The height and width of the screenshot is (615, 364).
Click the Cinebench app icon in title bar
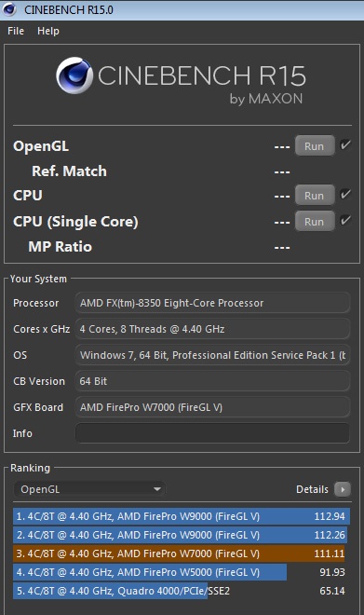pos(9,8)
